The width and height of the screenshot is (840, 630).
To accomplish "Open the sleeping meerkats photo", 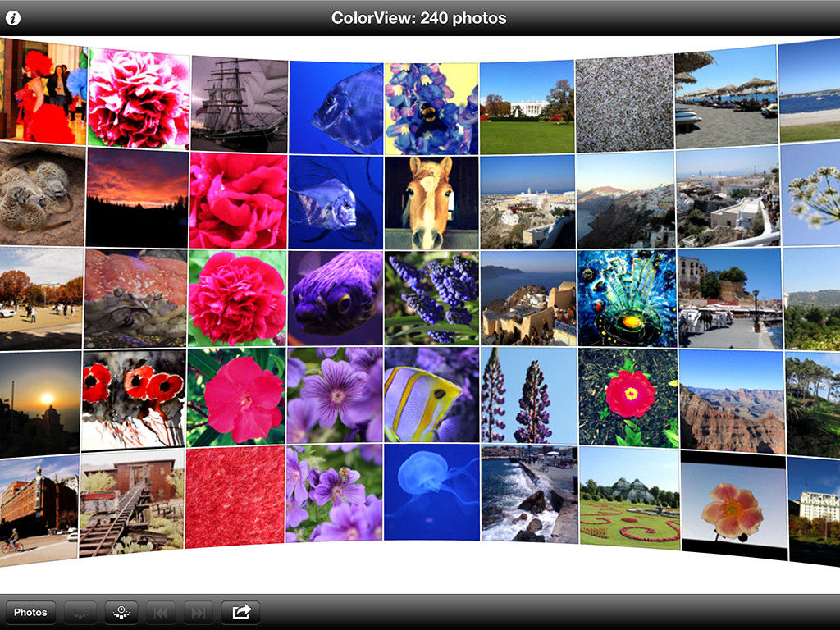I will [x=43, y=194].
